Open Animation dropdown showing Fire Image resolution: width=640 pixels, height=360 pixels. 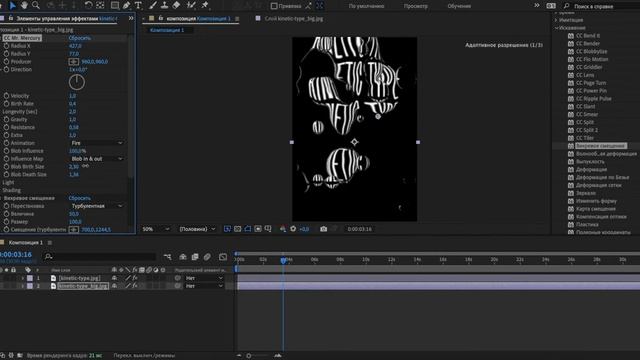[x=96, y=143]
